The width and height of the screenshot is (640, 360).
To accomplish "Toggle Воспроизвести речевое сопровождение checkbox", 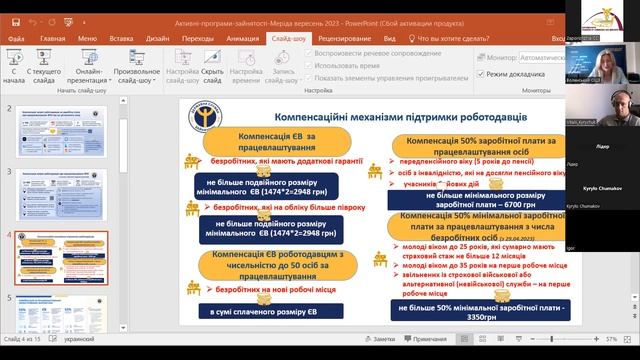I will [309, 53].
